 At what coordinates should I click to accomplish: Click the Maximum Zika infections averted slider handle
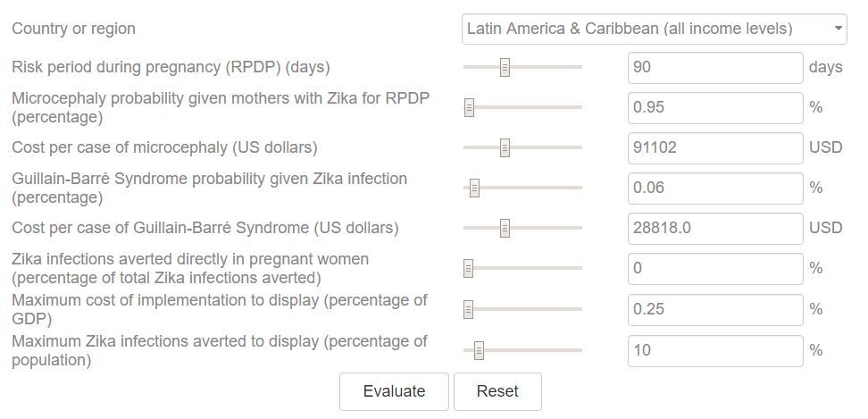tap(479, 350)
